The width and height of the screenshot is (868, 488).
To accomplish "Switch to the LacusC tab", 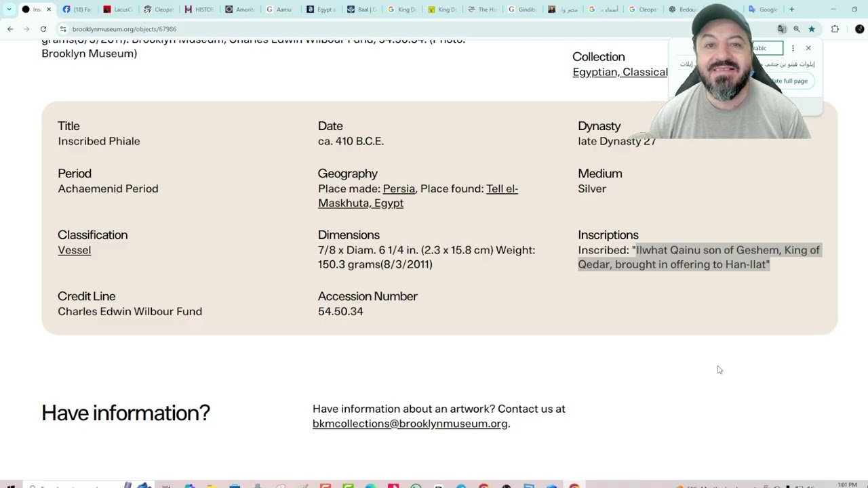I will 119,9.
